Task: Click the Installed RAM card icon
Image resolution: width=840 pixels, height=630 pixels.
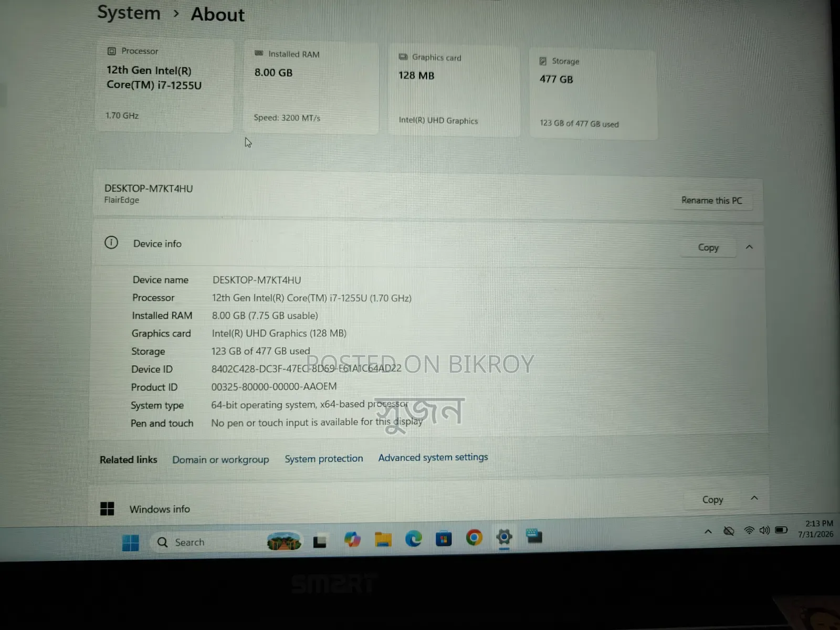Action: click(x=259, y=54)
